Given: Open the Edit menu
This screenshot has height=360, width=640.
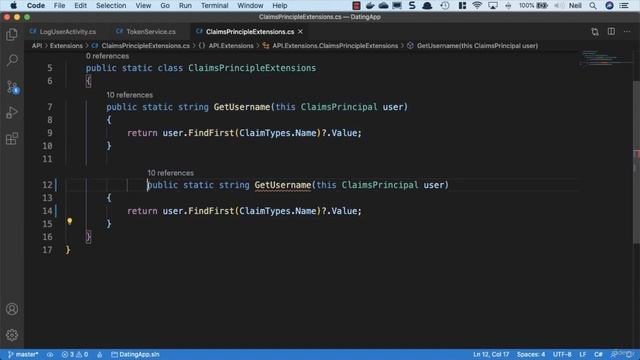Looking at the screenshot, I should pos(80,5).
